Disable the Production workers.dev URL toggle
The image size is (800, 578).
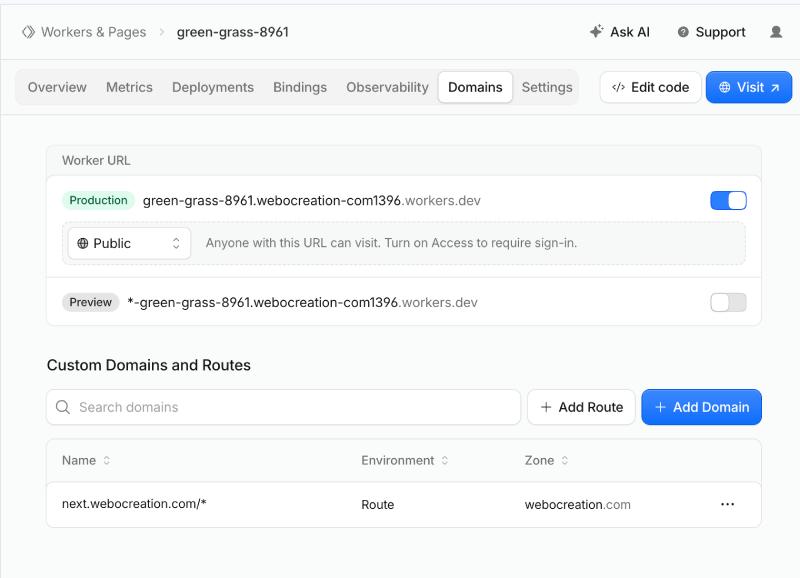point(728,200)
